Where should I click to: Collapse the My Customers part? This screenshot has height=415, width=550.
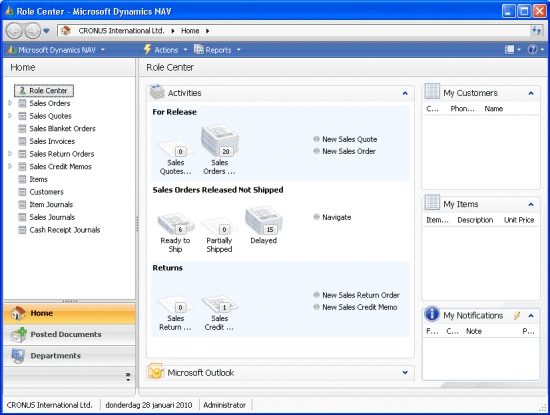(x=531, y=93)
